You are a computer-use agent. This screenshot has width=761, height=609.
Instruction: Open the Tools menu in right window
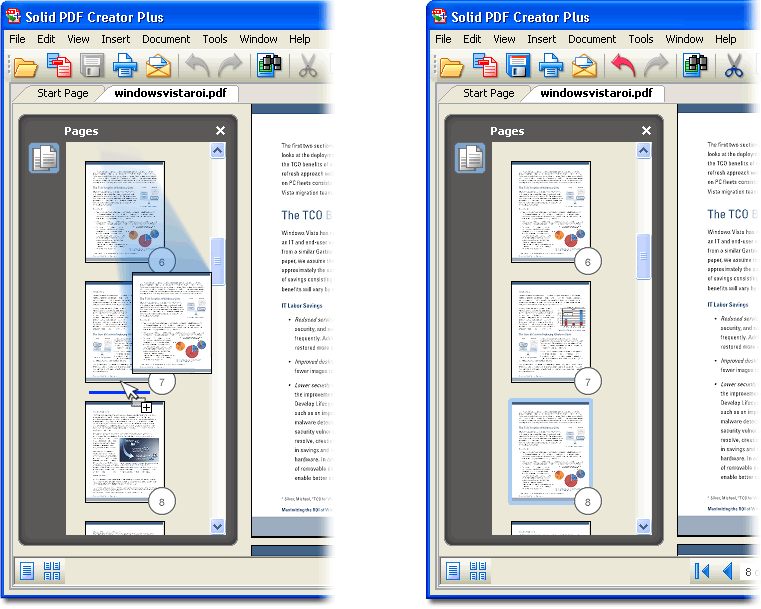pyautogui.click(x=641, y=39)
